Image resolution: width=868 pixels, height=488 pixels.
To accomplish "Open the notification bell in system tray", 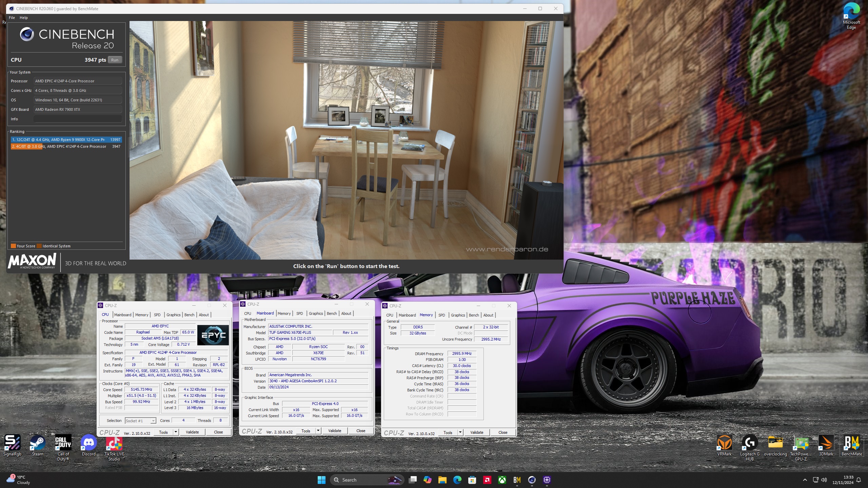I will [859, 480].
